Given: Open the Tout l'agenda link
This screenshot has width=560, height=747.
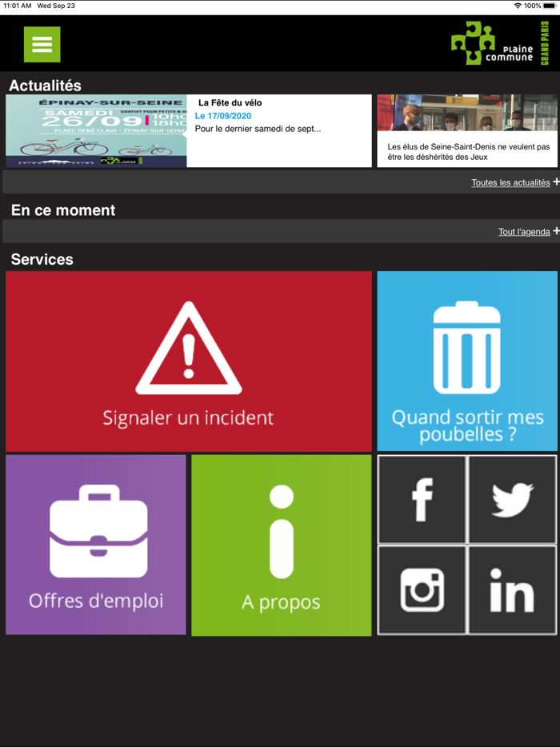Looking at the screenshot, I should pos(524,231).
